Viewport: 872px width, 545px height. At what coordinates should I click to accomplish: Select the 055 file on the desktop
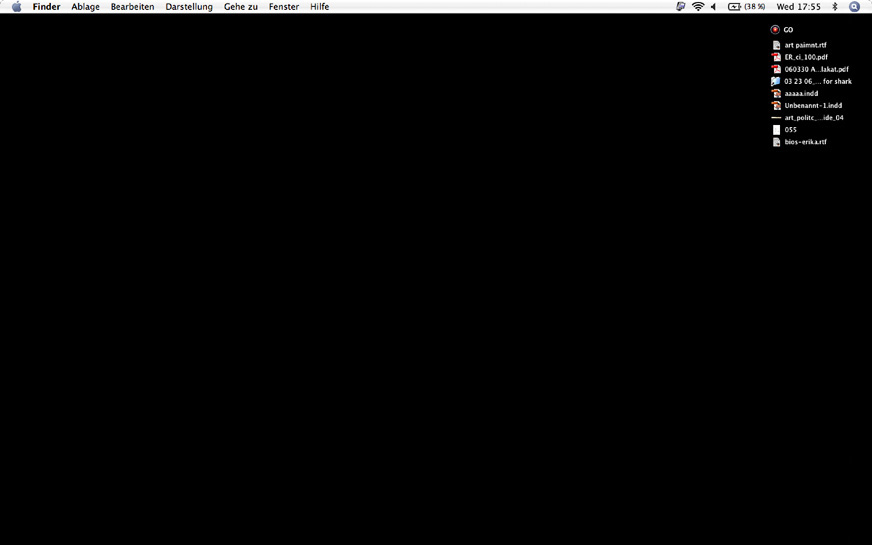tap(776, 129)
